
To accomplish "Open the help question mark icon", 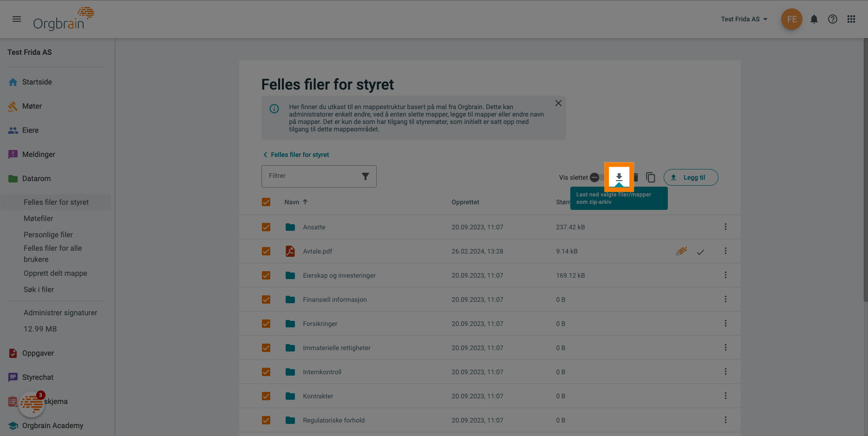I will pyautogui.click(x=832, y=19).
